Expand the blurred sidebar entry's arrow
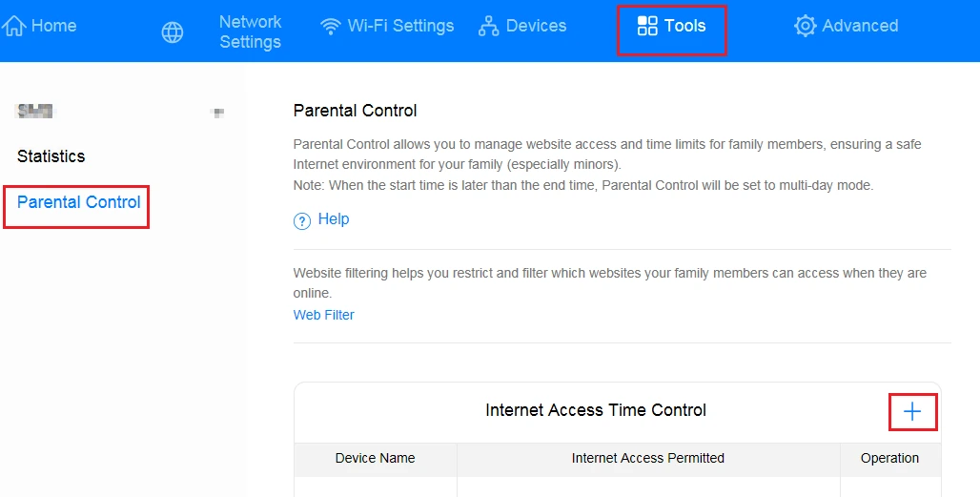This screenshot has height=497, width=980. click(218, 113)
